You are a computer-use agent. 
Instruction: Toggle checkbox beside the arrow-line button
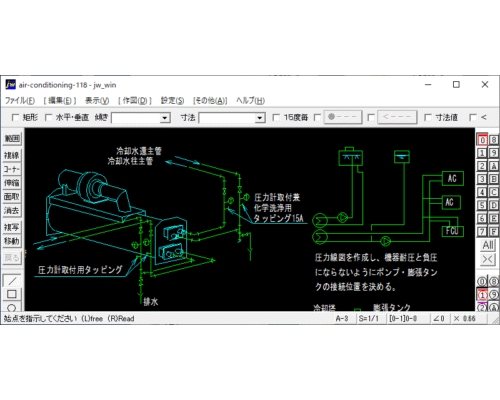click(371, 117)
